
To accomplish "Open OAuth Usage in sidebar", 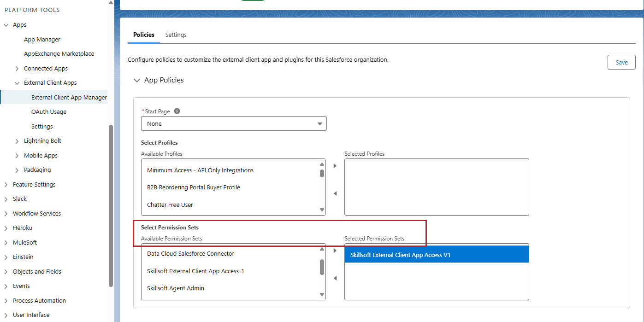I will tap(49, 112).
